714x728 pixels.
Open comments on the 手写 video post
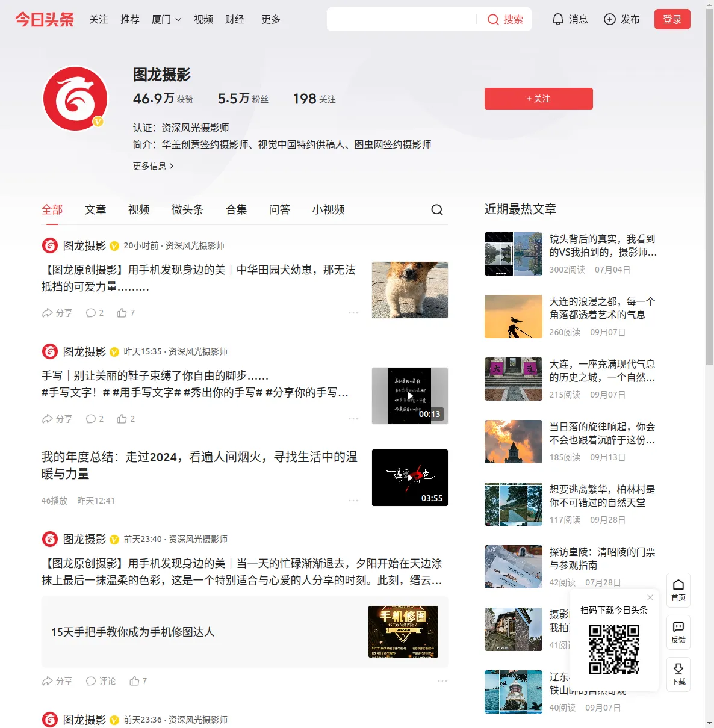(95, 419)
